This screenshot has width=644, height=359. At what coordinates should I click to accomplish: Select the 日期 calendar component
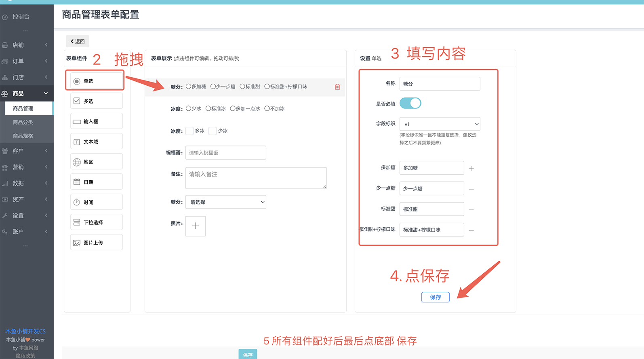click(x=97, y=182)
